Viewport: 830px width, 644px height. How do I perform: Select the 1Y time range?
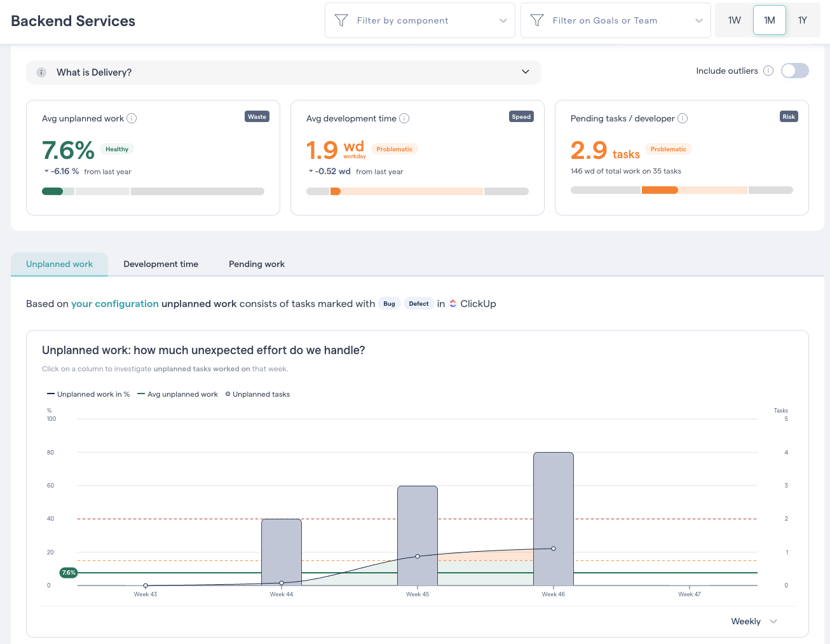(x=802, y=20)
